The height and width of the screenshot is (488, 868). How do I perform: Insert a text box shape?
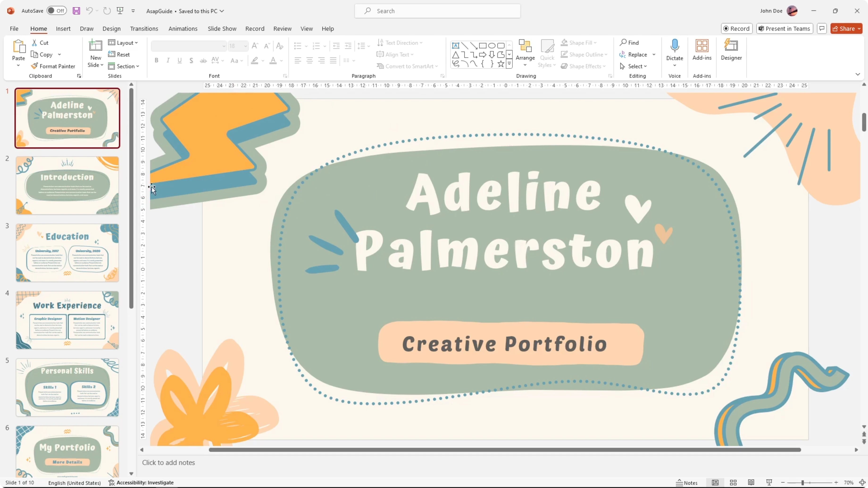click(455, 45)
